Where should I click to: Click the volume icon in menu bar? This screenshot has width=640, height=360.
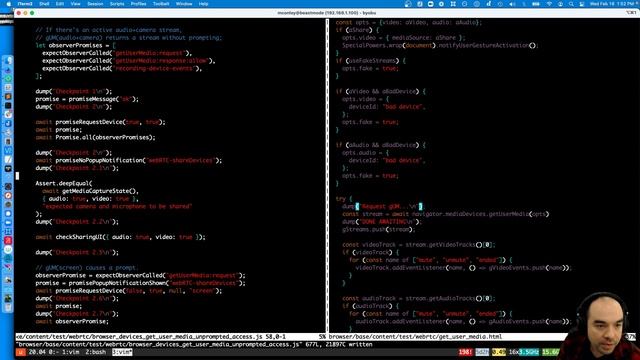tap(512, 4)
